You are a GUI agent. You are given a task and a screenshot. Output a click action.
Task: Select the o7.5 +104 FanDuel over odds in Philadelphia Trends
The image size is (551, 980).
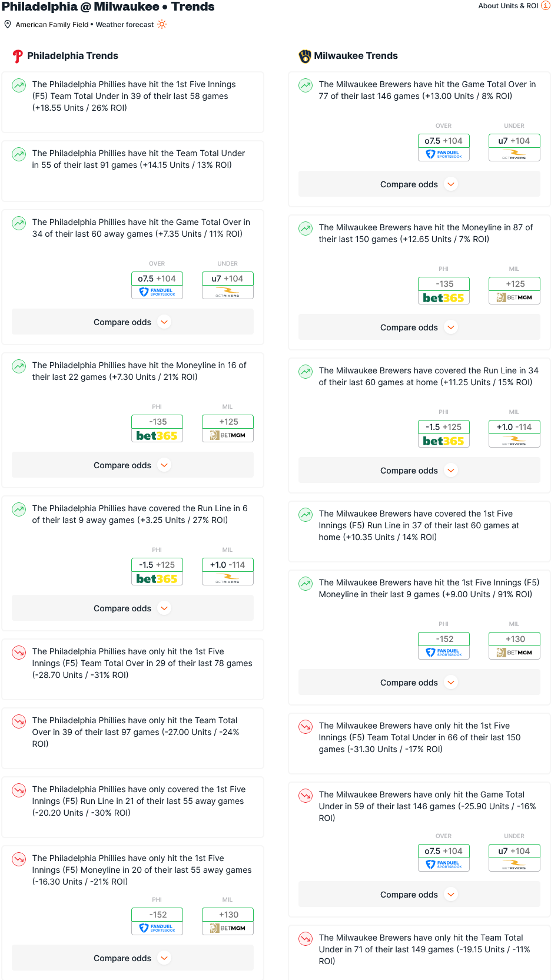coord(157,285)
